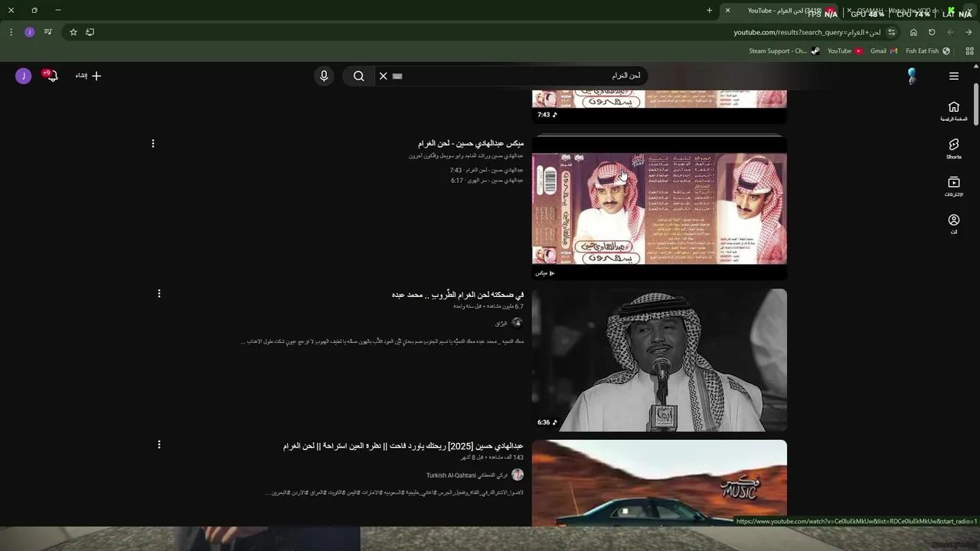Go forward in browser history

coord(950,32)
